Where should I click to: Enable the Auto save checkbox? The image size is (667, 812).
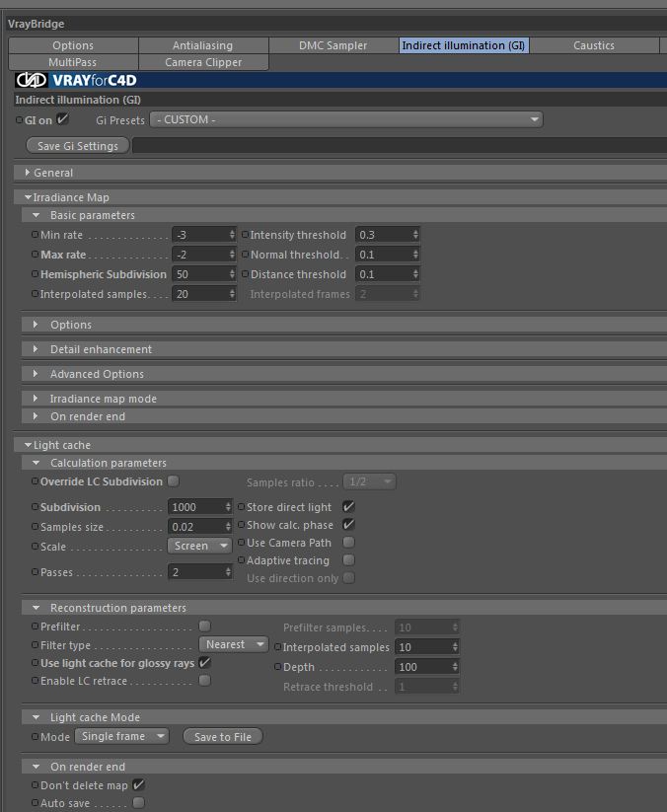(138, 803)
